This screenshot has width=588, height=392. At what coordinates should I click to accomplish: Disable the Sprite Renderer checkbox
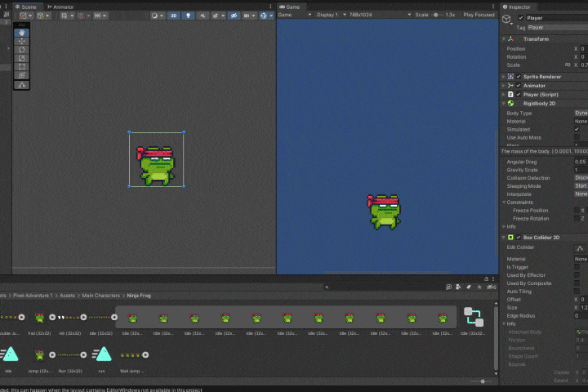[519, 77]
